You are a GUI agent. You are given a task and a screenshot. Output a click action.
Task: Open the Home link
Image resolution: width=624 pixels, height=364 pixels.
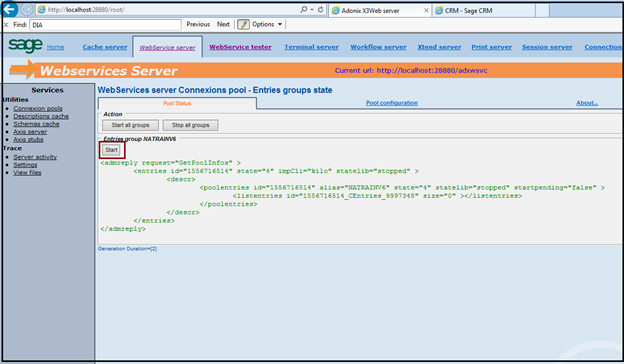pos(55,47)
